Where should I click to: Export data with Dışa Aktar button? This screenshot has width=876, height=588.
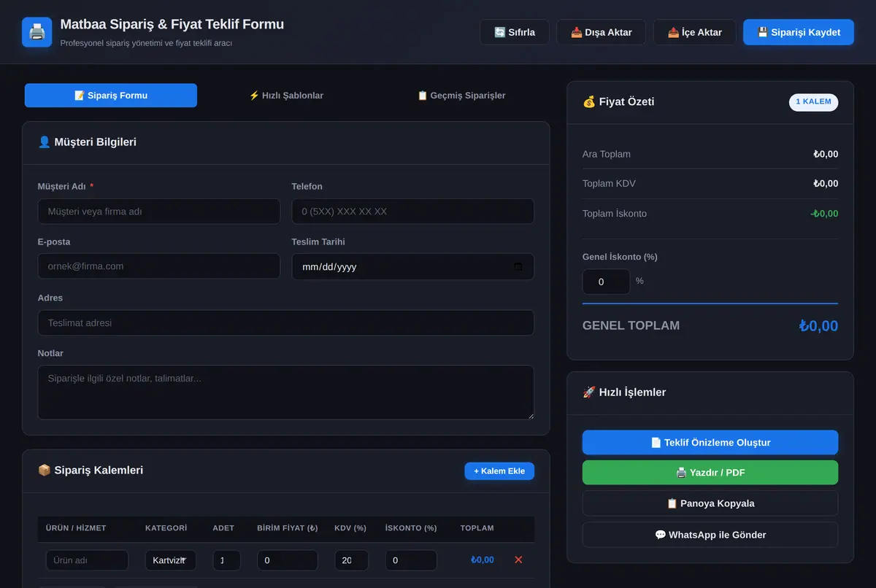[x=601, y=32]
